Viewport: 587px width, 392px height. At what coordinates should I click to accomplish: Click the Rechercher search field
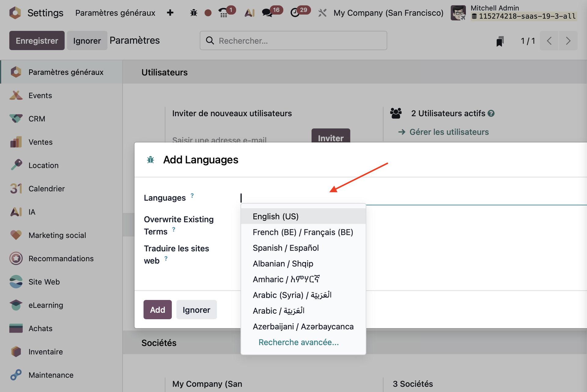[293, 41]
